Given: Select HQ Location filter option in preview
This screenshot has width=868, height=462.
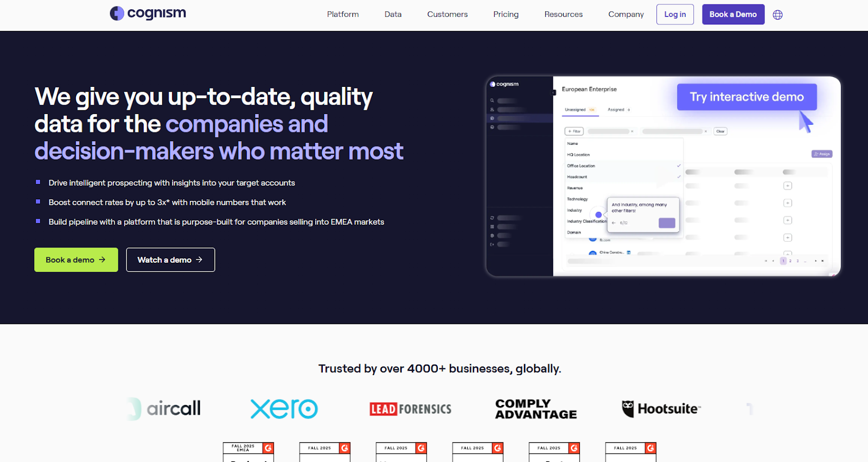Looking at the screenshot, I should (624, 155).
